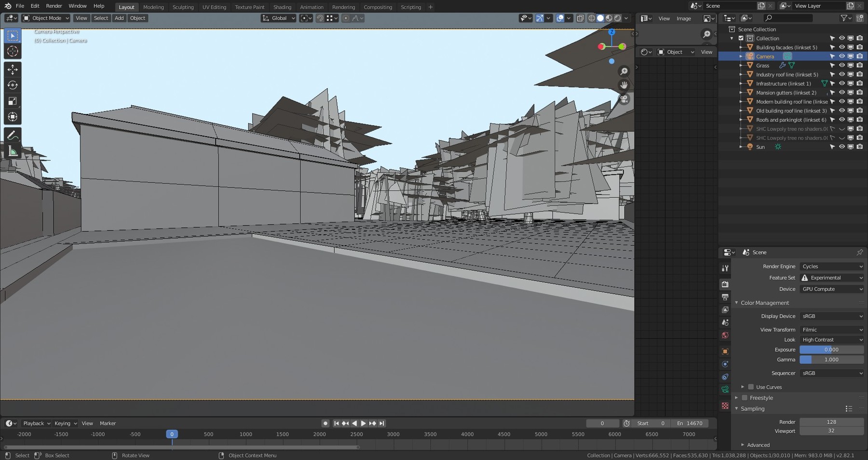Switch to the Compositing workspace tab
The height and width of the screenshot is (460, 868).
[x=378, y=7]
